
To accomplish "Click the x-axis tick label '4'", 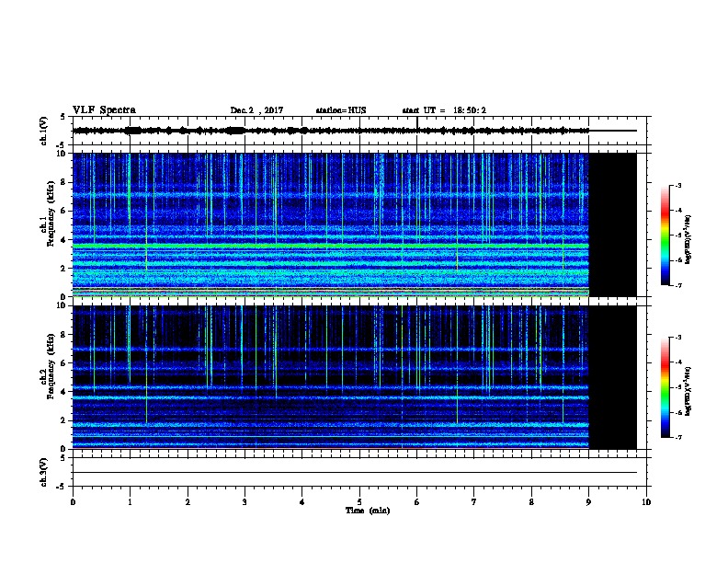I will (x=302, y=501).
